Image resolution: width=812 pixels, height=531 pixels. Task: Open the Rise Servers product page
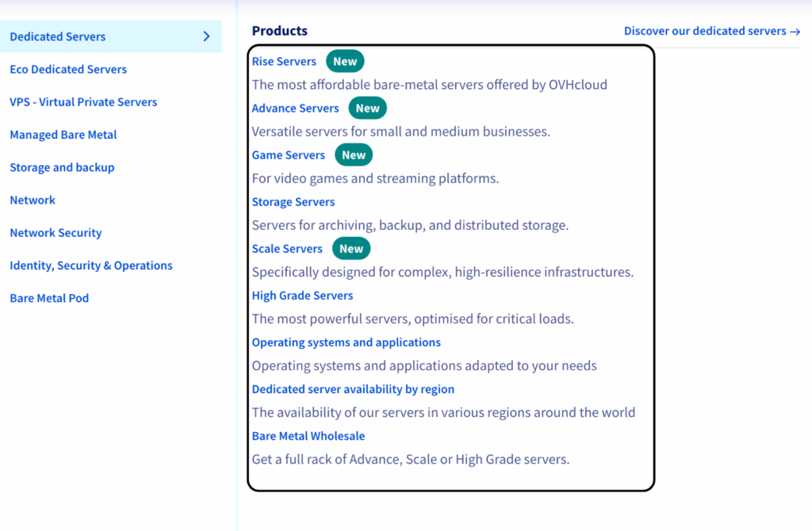click(284, 61)
